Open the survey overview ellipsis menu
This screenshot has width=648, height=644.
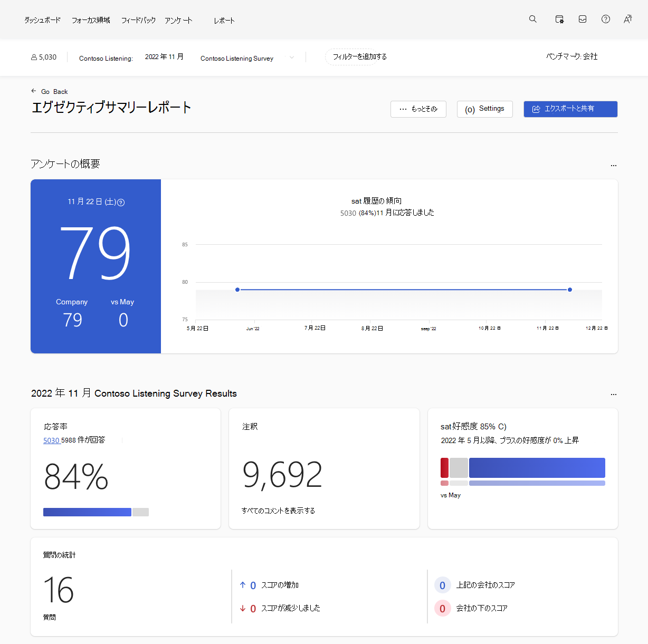pos(613,165)
